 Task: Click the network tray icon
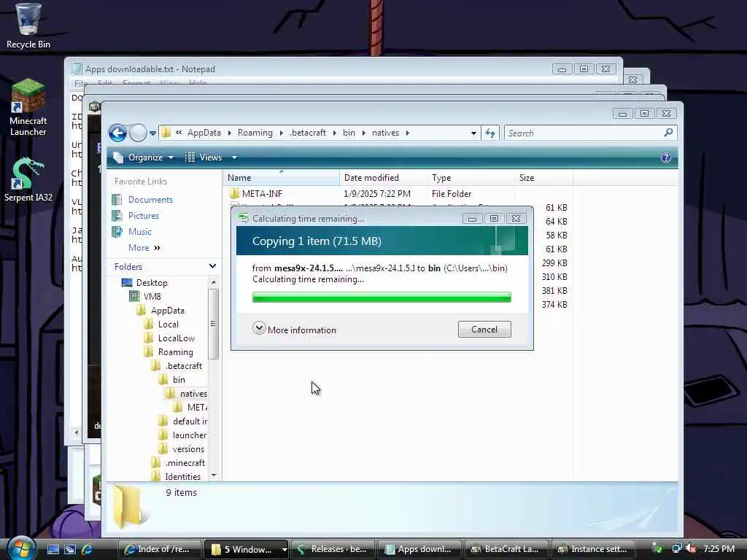(x=676, y=548)
